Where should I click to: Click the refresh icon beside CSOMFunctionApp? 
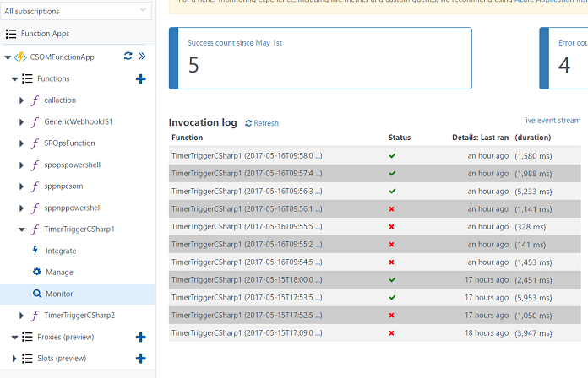[x=128, y=57]
